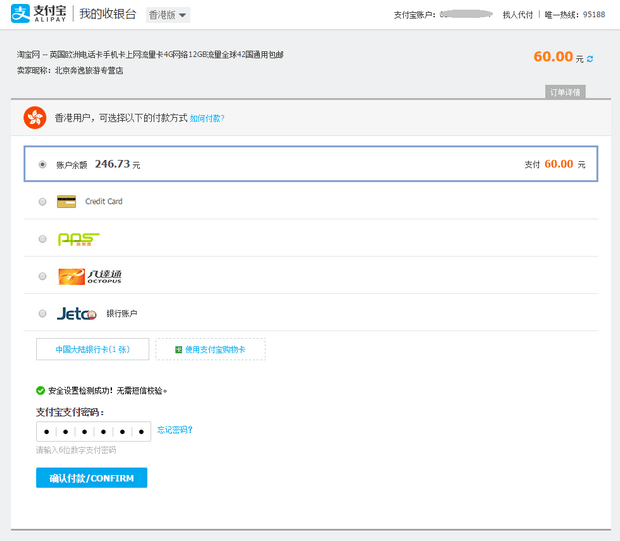Click the Hong Kong bauhinia flag icon
Viewport: 620px width, 541px height.
[x=35, y=117]
